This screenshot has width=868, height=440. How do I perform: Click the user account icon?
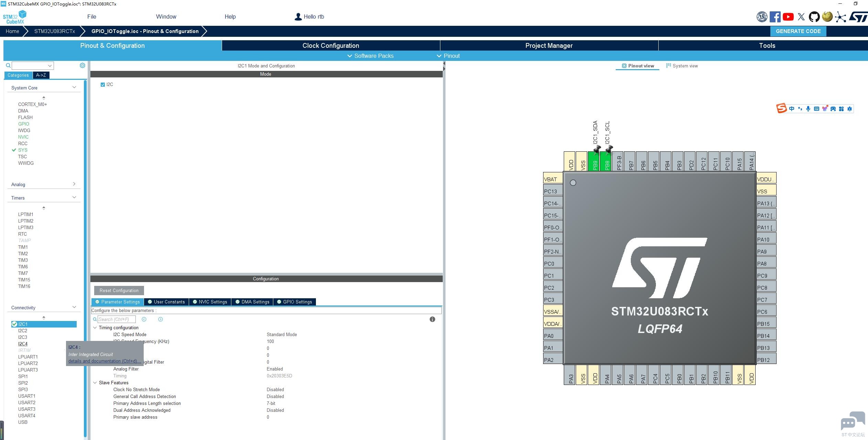coord(298,17)
